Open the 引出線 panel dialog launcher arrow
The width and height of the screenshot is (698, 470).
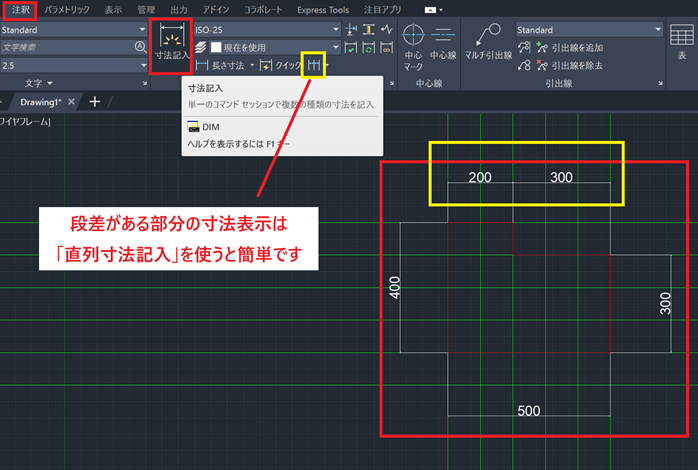(x=660, y=83)
